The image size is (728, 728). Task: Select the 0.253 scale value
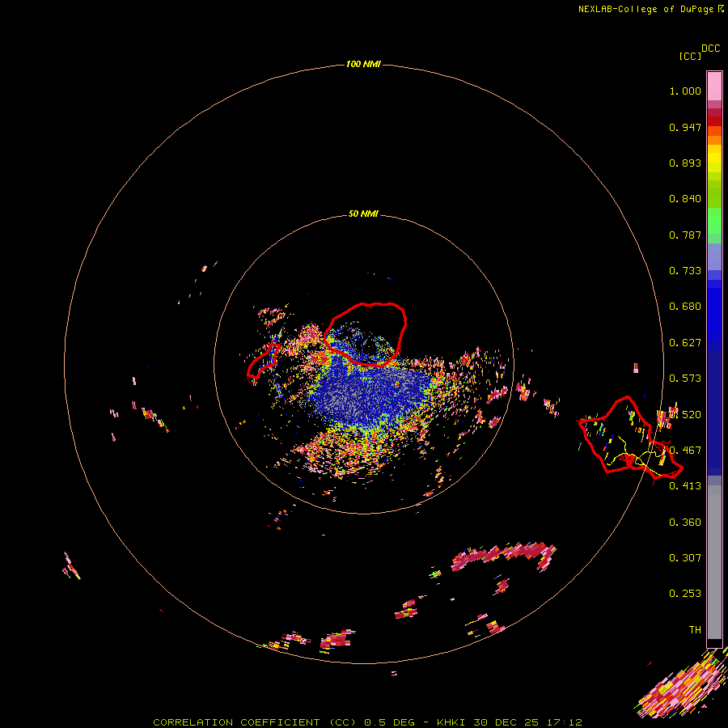[x=685, y=594]
